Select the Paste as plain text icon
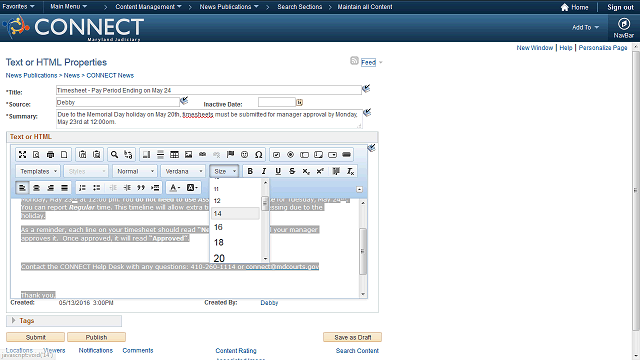640x360 pixels. (x=82, y=155)
